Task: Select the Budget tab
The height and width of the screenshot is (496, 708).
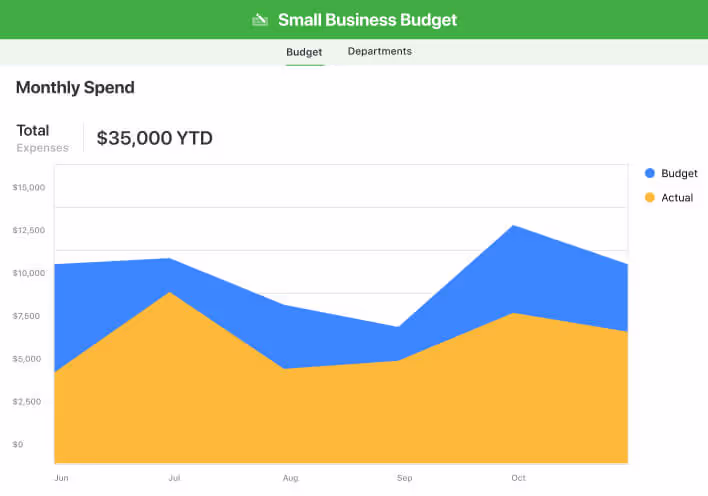Action: (x=304, y=51)
